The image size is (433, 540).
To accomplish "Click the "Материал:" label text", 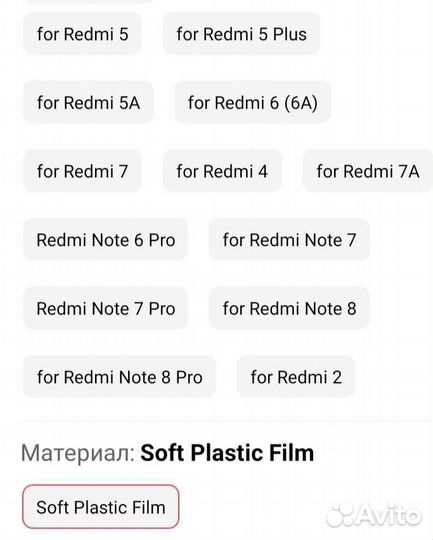I will coord(78,453).
